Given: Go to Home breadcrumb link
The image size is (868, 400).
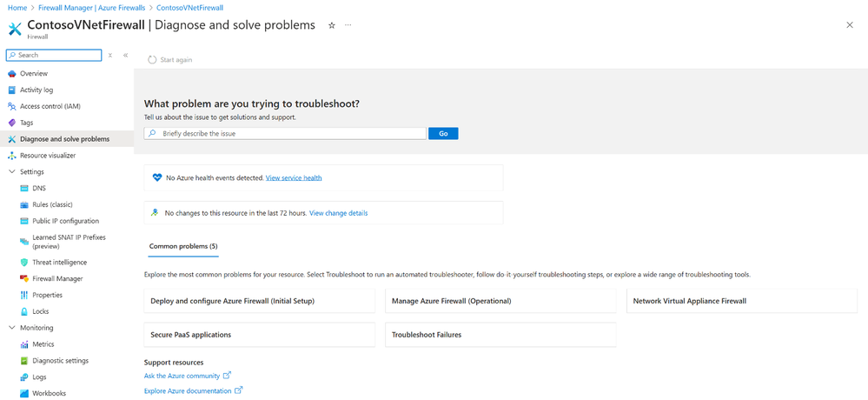Looking at the screenshot, I should (x=16, y=9).
